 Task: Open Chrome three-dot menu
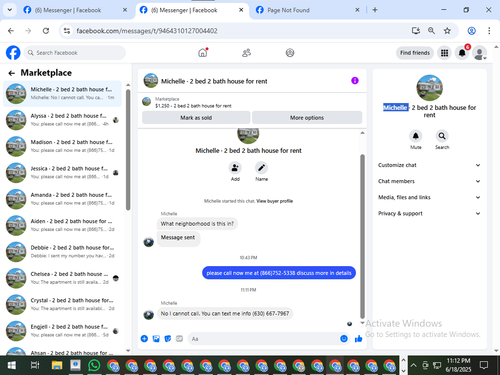tap(489, 31)
